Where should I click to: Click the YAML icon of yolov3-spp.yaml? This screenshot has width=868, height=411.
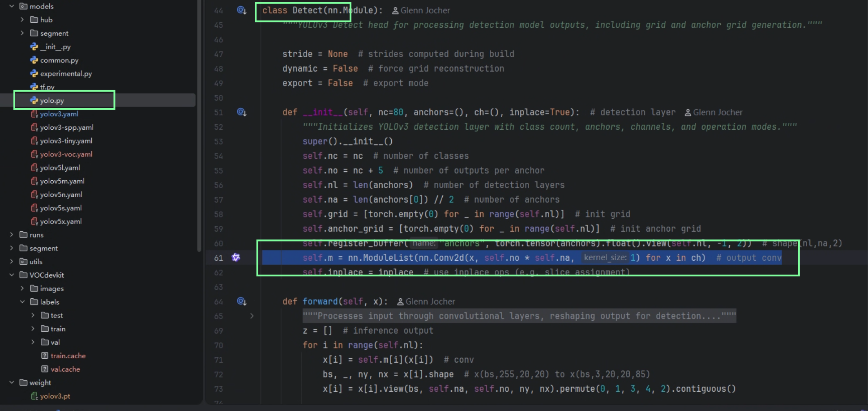(x=34, y=127)
